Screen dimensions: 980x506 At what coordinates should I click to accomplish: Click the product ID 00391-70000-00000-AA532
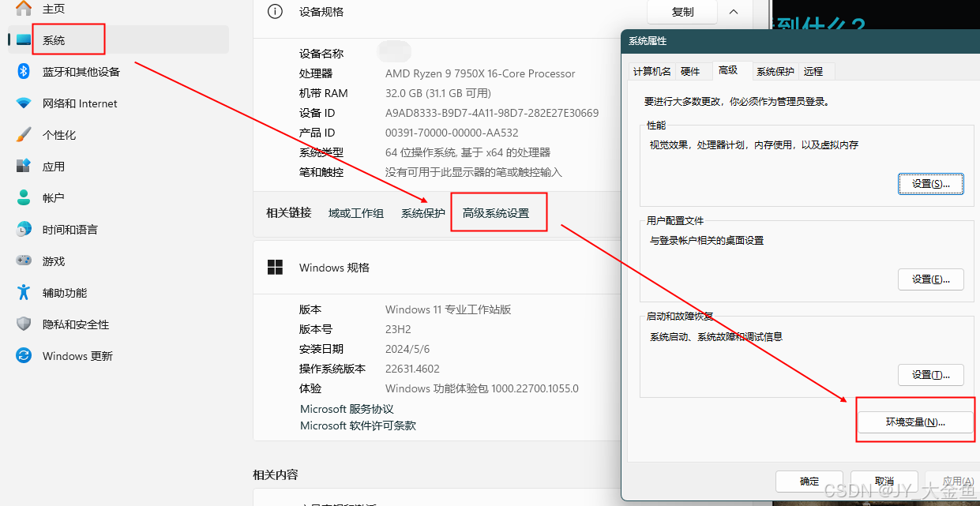click(452, 133)
